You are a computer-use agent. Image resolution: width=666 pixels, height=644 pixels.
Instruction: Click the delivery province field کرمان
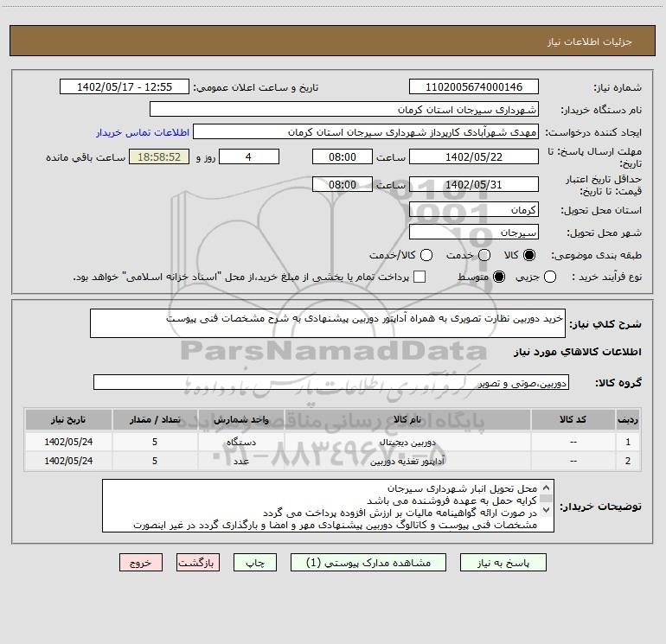[x=474, y=210]
